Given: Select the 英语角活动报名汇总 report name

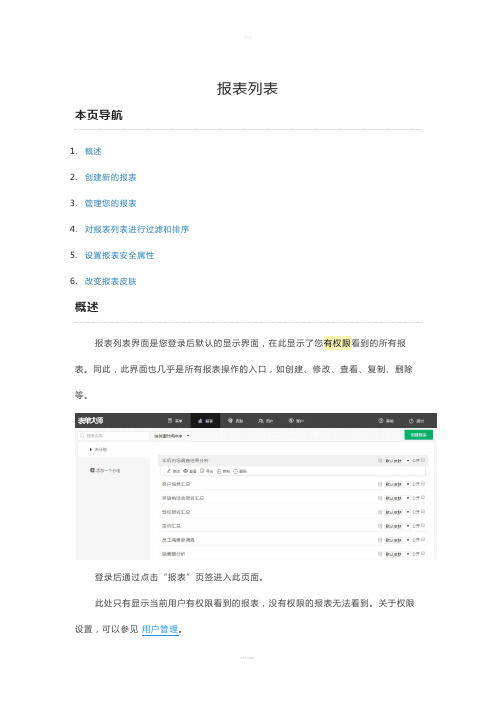Looking at the screenshot, I should (x=183, y=498).
